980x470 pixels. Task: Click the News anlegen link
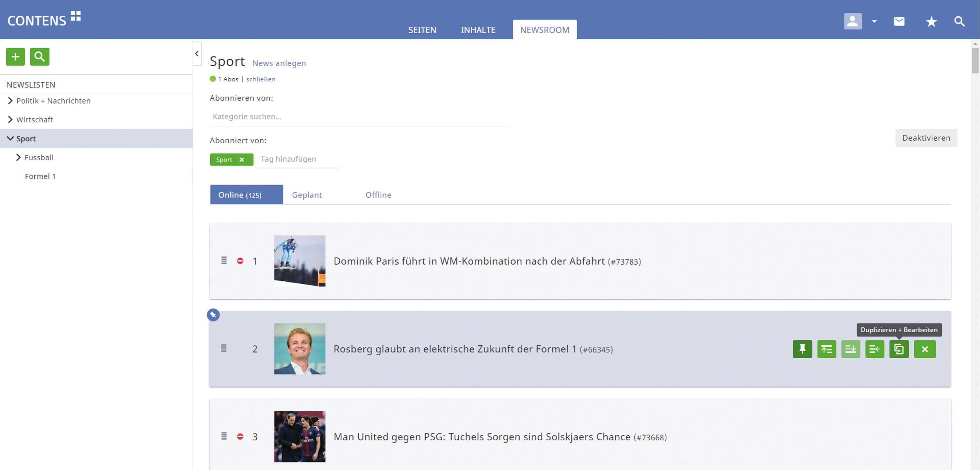point(279,63)
